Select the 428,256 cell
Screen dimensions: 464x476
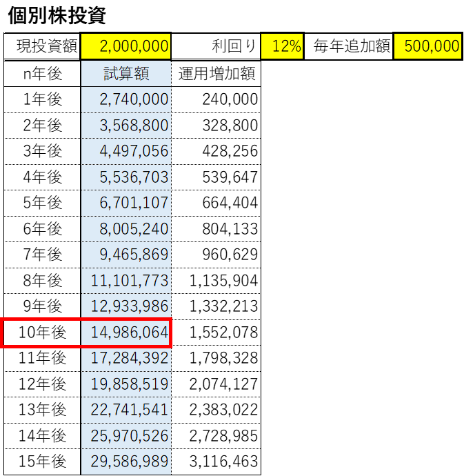216,152
